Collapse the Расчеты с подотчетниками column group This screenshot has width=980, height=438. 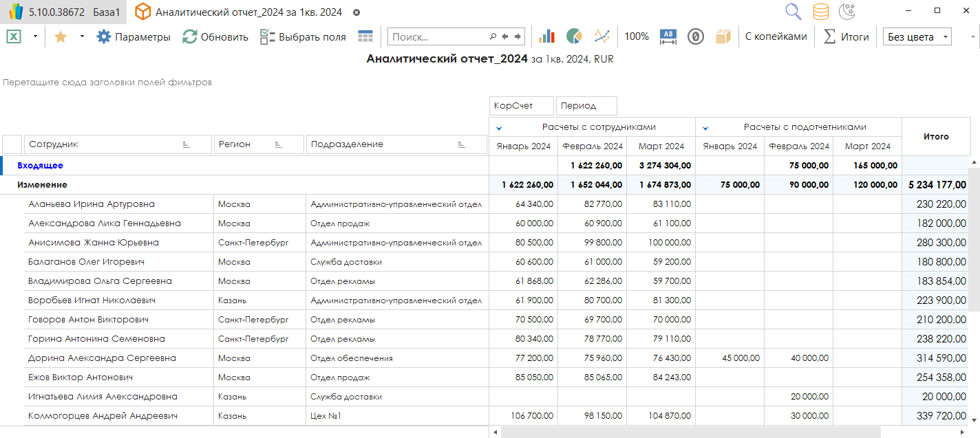point(705,127)
